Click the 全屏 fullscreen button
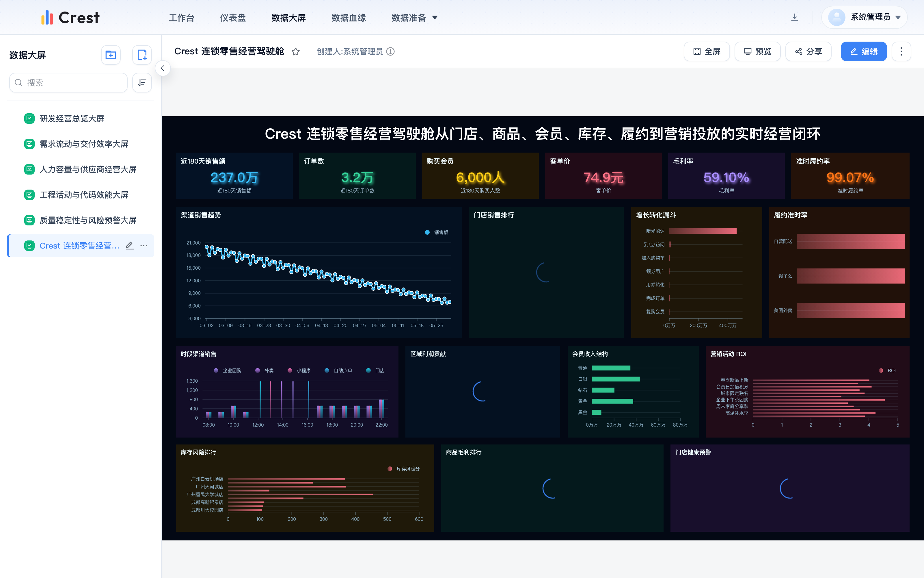This screenshot has width=924, height=578. click(707, 52)
